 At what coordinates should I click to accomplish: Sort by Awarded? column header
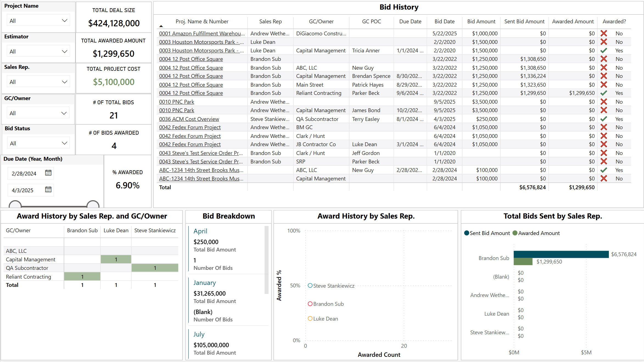pos(614,21)
